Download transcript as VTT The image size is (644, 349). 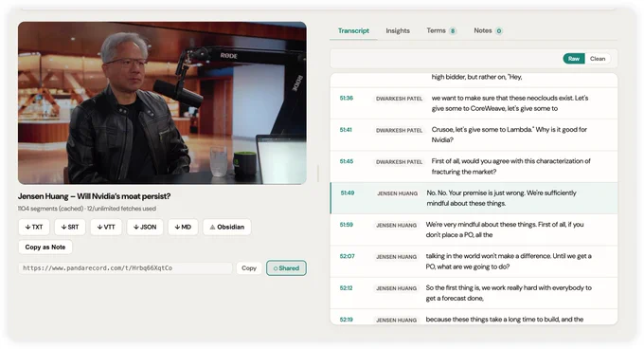(x=106, y=227)
